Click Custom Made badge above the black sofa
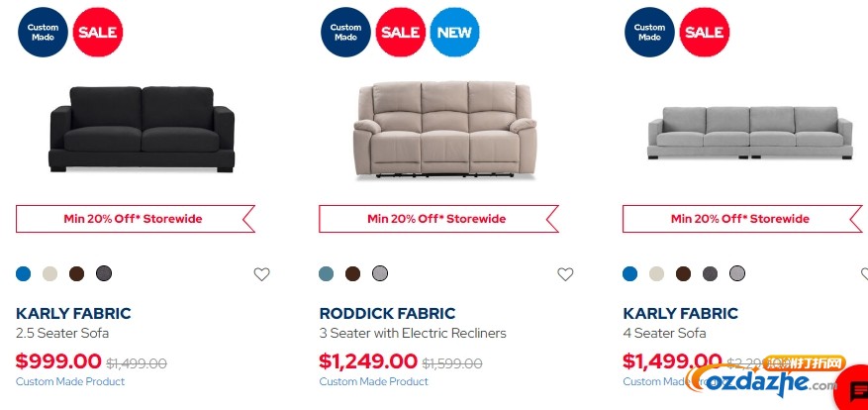This screenshot has width=868, height=410. point(43,32)
